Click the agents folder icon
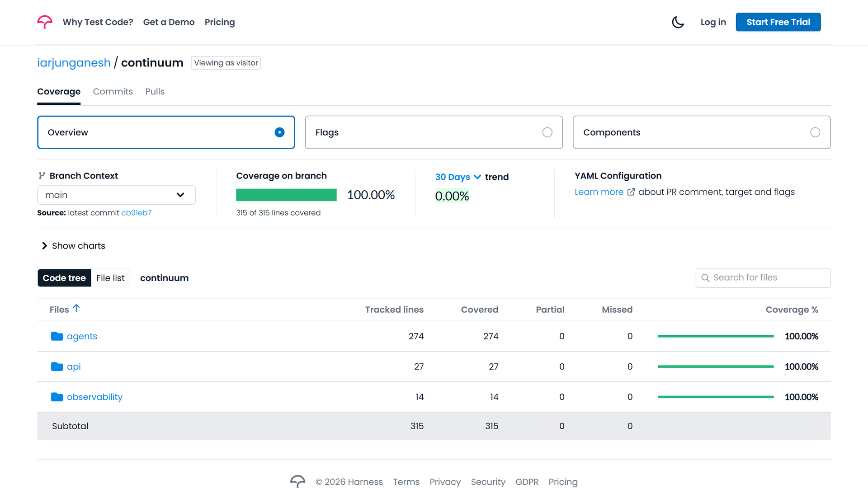Screen dimensions: 868x488 tap(57, 336)
